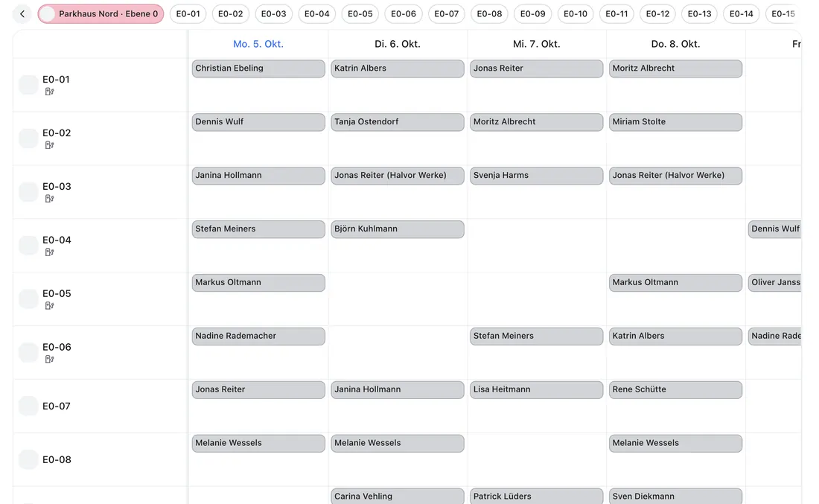Select the E0-10 chip in the top bar
819x504 pixels.
(575, 14)
